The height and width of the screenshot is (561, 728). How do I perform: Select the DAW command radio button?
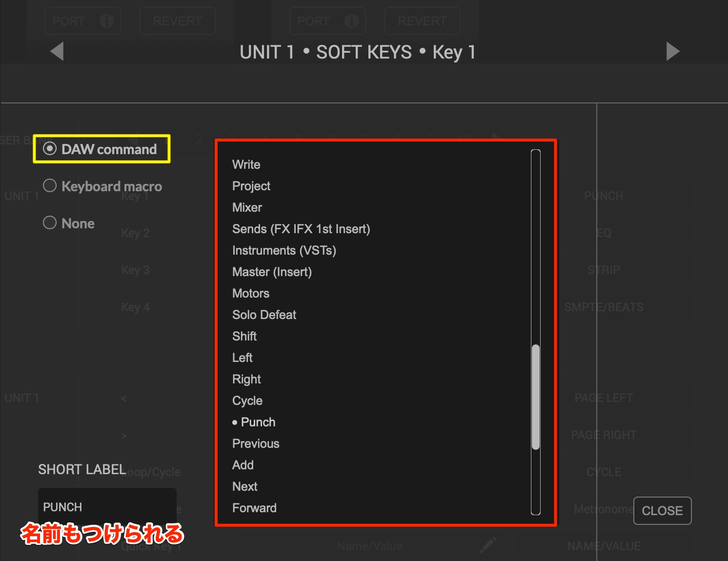click(x=50, y=148)
